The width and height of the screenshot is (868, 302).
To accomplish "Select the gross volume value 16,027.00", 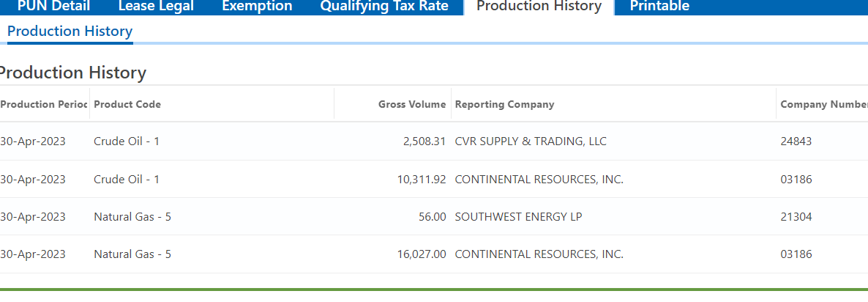I will click(x=422, y=254).
